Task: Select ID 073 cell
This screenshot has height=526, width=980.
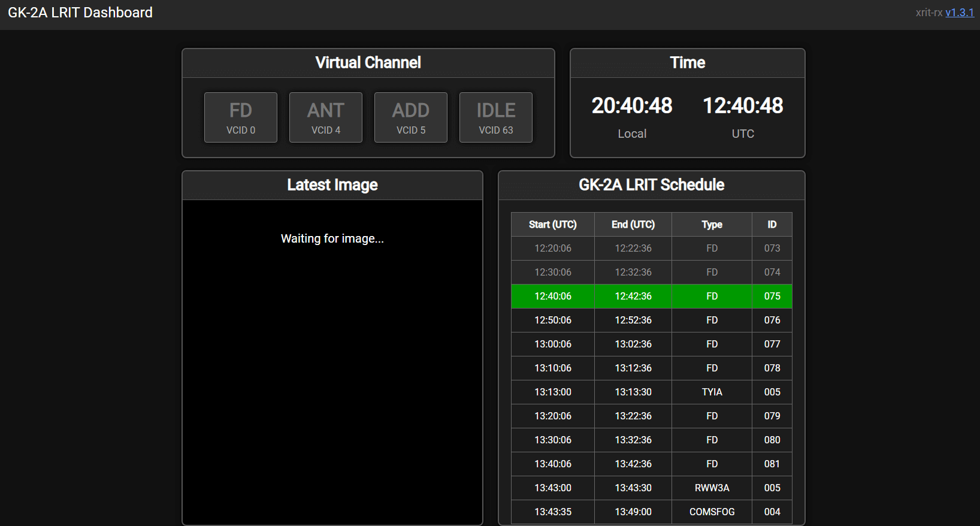Action: 772,248
